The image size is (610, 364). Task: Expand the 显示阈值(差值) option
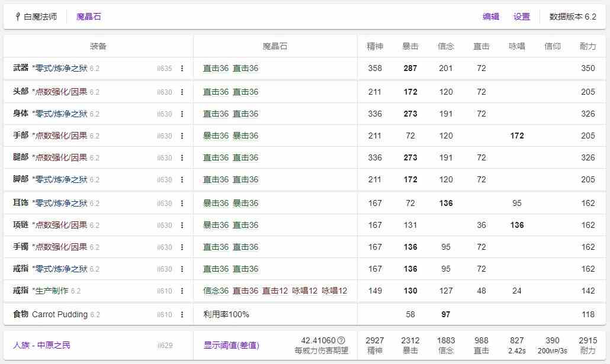pos(231,345)
